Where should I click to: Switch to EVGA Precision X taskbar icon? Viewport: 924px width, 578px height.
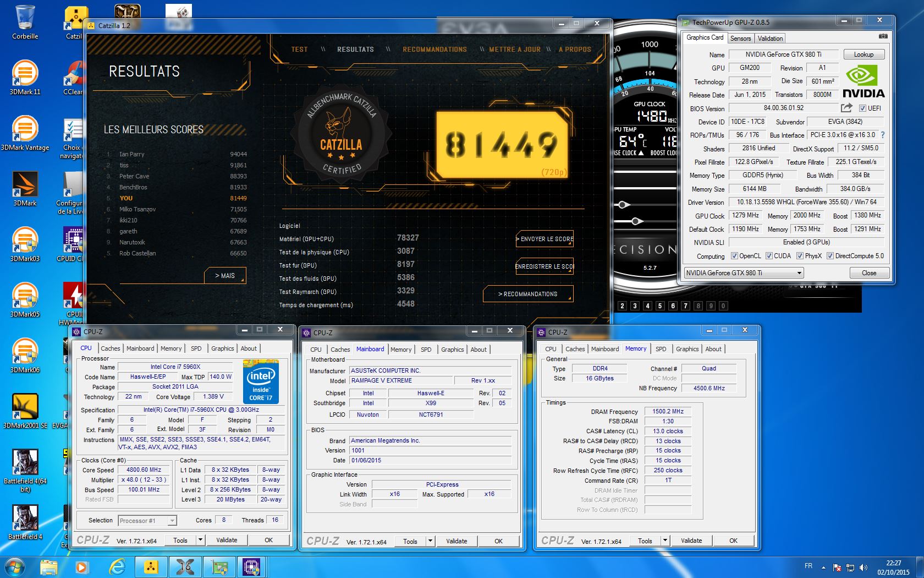pos(185,567)
